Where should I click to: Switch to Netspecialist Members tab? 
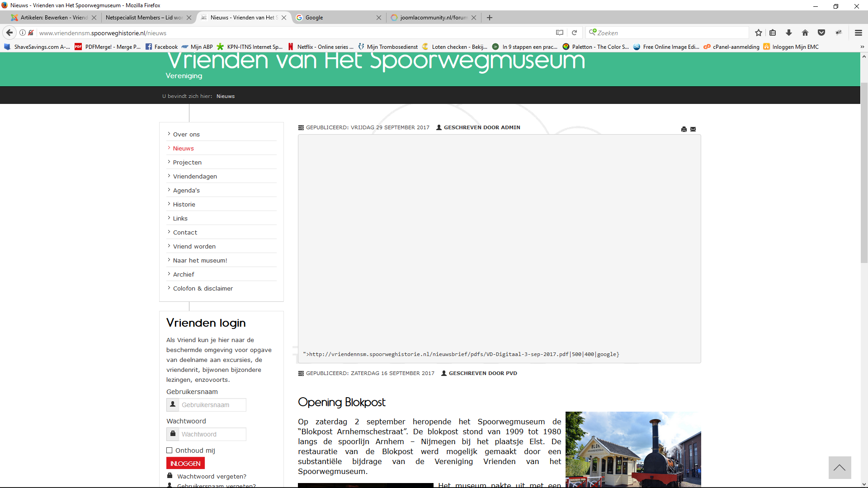[x=144, y=18]
